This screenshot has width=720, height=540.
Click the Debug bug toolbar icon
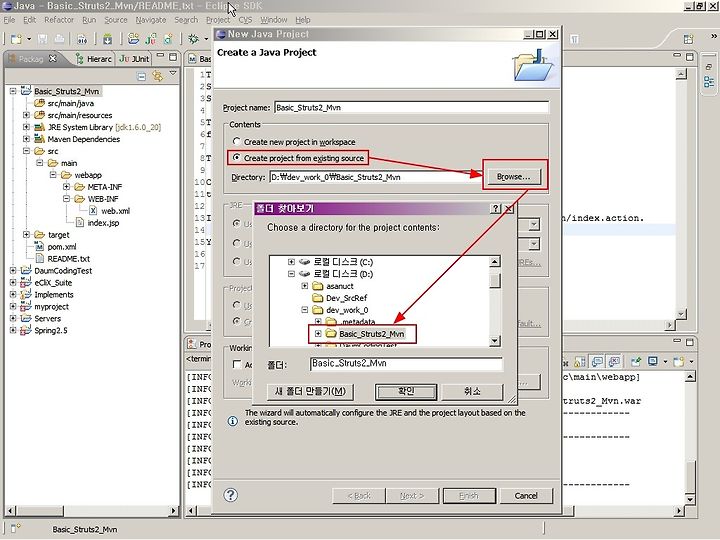pos(193,39)
